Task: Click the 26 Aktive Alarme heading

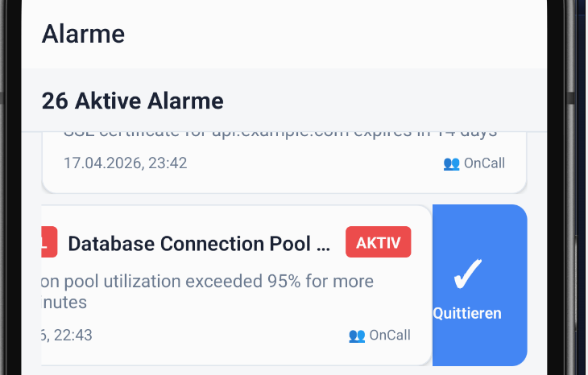Action: [x=132, y=101]
